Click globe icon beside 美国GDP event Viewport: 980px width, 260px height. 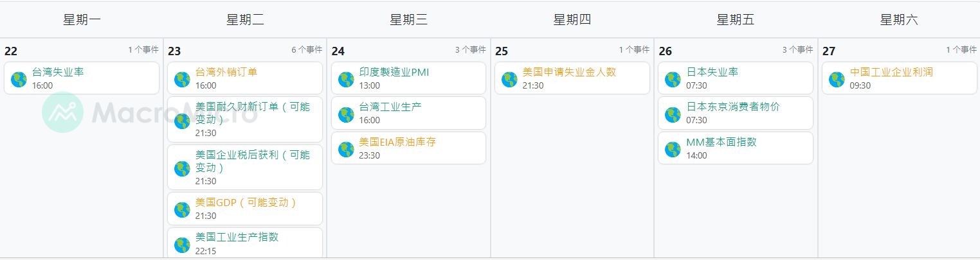point(182,209)
